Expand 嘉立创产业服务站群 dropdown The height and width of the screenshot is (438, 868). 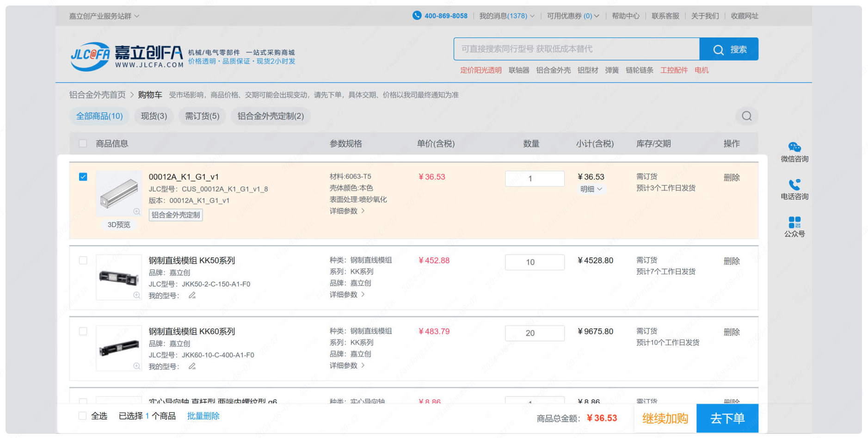click(104, 16)
